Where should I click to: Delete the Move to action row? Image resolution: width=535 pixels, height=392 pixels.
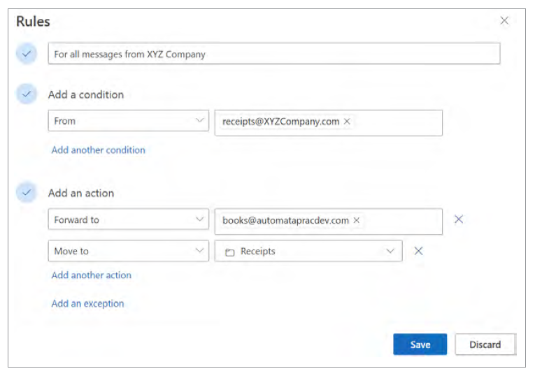coord(418,251)
